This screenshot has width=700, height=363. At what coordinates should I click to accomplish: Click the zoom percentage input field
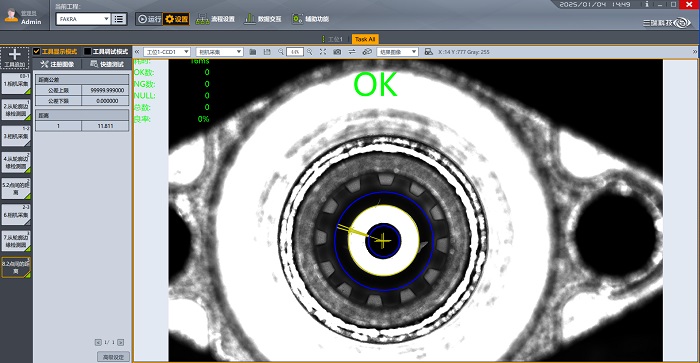295,52
